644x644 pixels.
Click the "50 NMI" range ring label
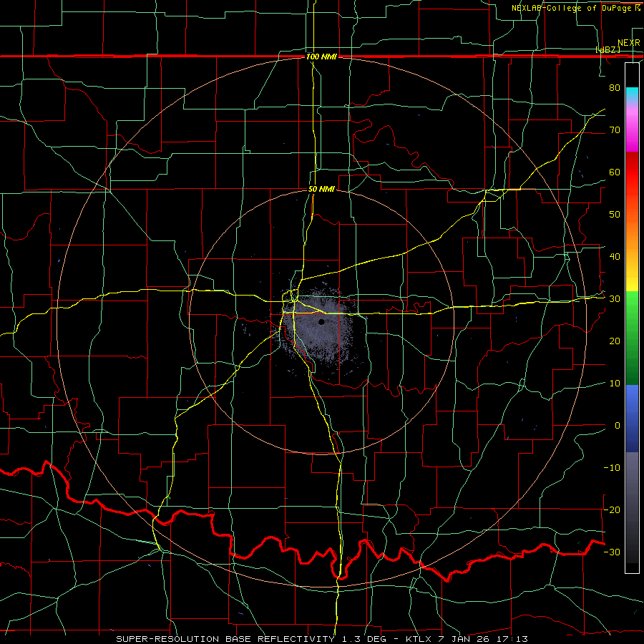pos(321,190)
